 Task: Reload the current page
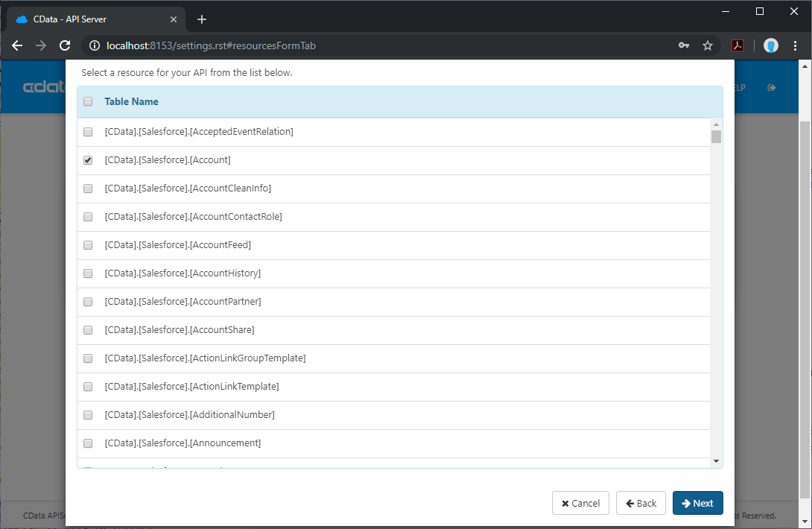point(65,45)
